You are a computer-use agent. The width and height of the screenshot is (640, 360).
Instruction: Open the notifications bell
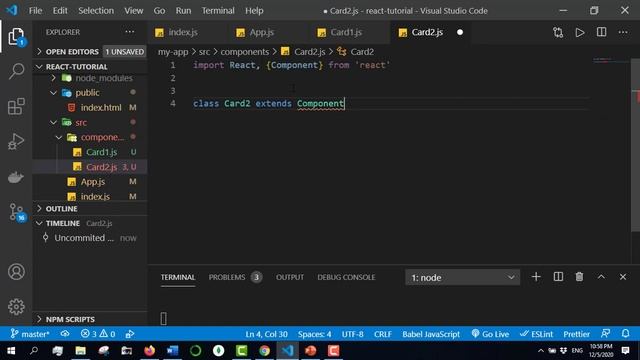625,334
